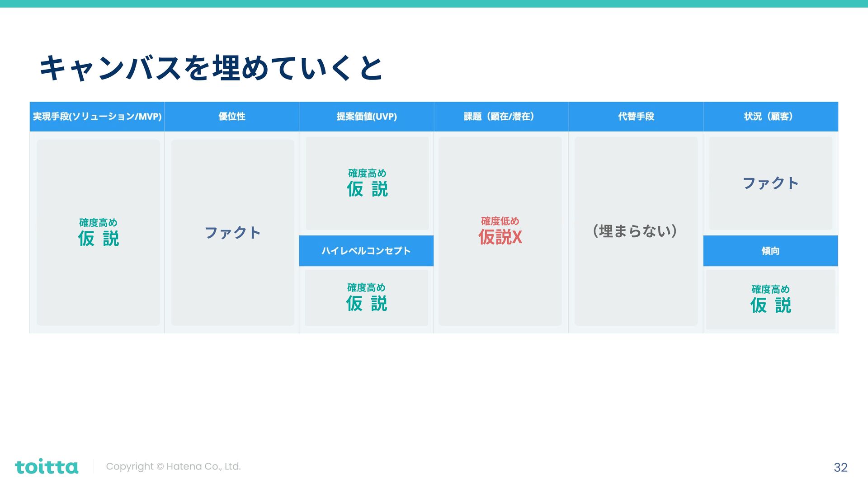868x488 pixels.
Task: Click the ファクト card in 優位性 column
Action: click(x=232, y=232)
